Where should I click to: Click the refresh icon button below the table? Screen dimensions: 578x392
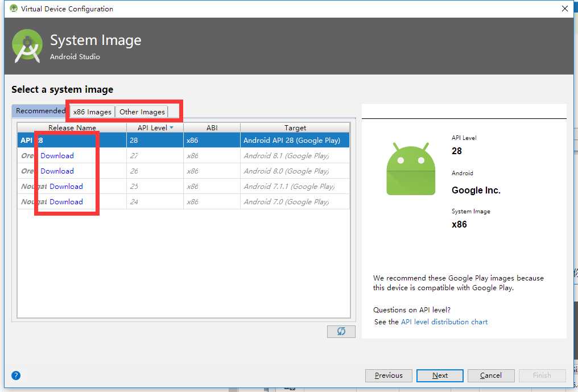click(341, 331)
